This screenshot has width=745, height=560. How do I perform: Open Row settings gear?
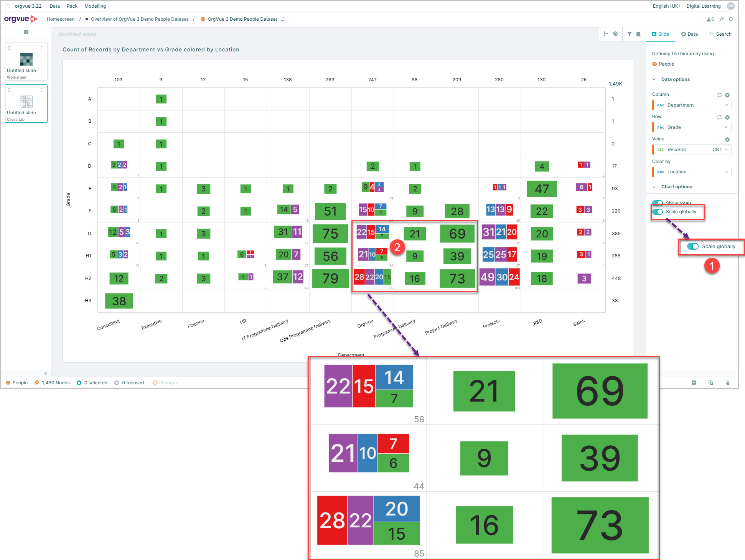(x=727, y=117)
